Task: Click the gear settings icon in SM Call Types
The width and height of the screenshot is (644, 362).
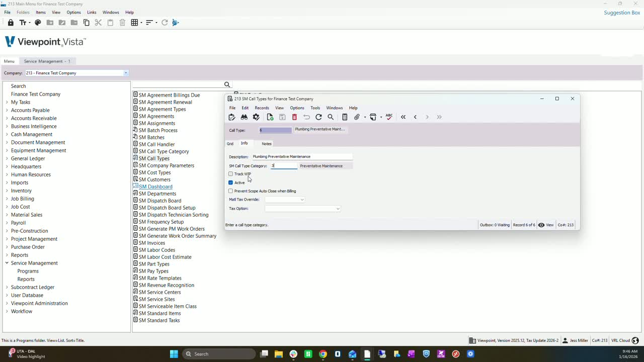Action: coord(256,117)
